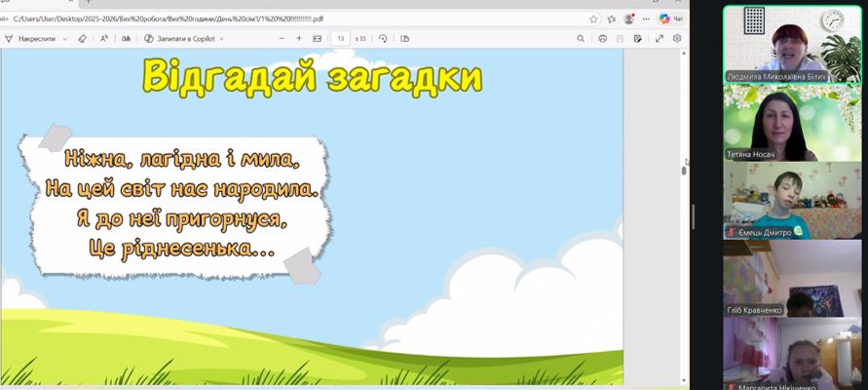Select Ємець Дмитро video tile

(792, 201)
